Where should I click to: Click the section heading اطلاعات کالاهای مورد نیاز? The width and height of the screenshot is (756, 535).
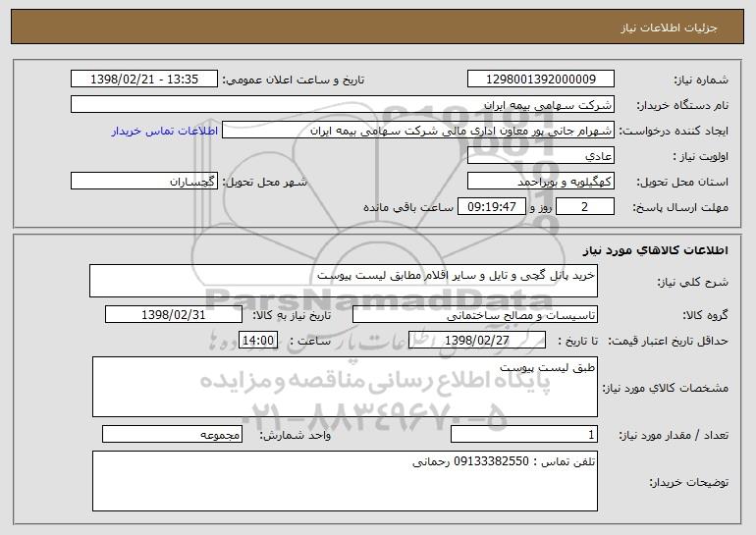655,249
